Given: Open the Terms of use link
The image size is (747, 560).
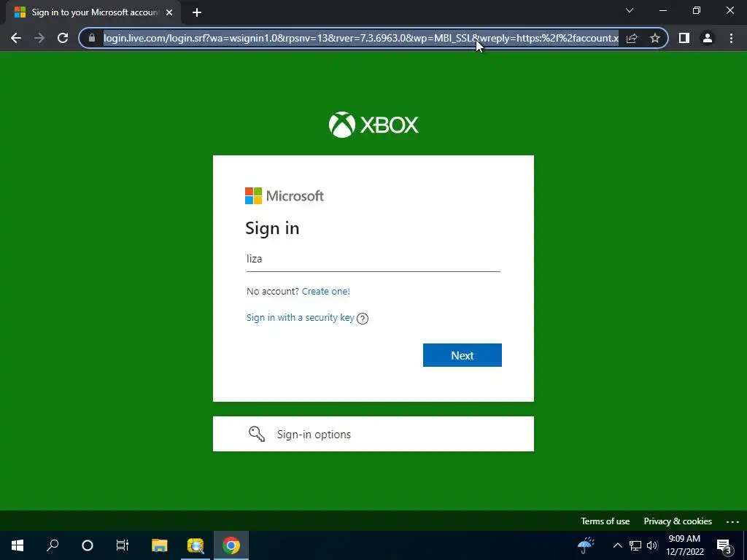Looking at the screenshot, I should 605,521.
